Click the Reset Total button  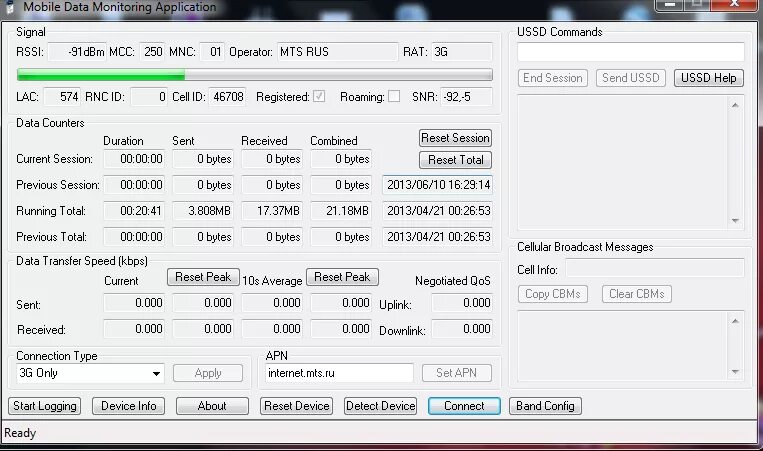point(455,160)
